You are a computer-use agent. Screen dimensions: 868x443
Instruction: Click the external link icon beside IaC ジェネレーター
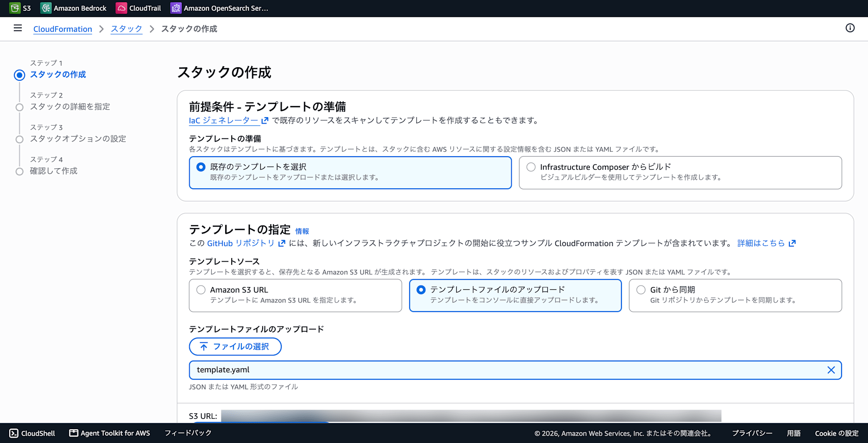coord(265,121)
